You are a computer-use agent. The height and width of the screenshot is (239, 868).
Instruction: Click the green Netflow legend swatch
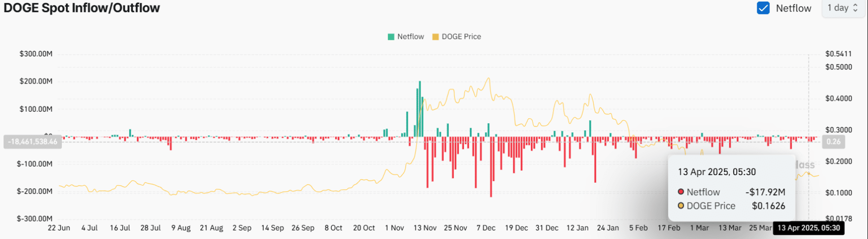pyautogui.click(x=391, y=37)
